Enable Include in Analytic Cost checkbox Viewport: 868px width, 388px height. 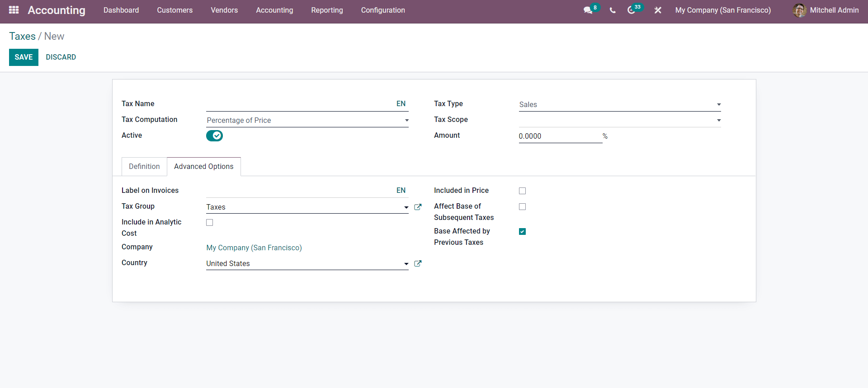pos(210,223)
